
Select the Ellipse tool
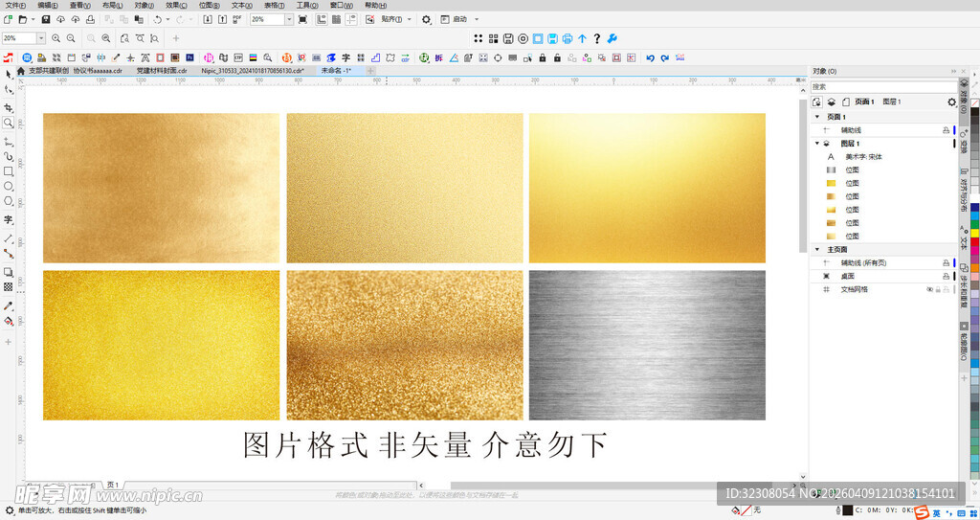pos(9,186)
